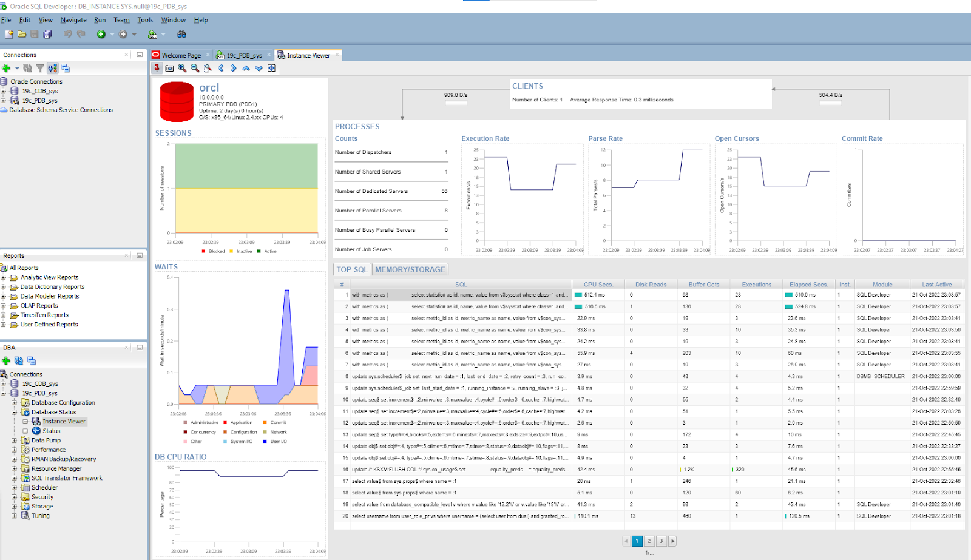Image resolution: width=971 pixels, height=560 pixels.
Task: Expand 19c_CDB_sys under Oracle Connections
Action: (x=3, y=91)
